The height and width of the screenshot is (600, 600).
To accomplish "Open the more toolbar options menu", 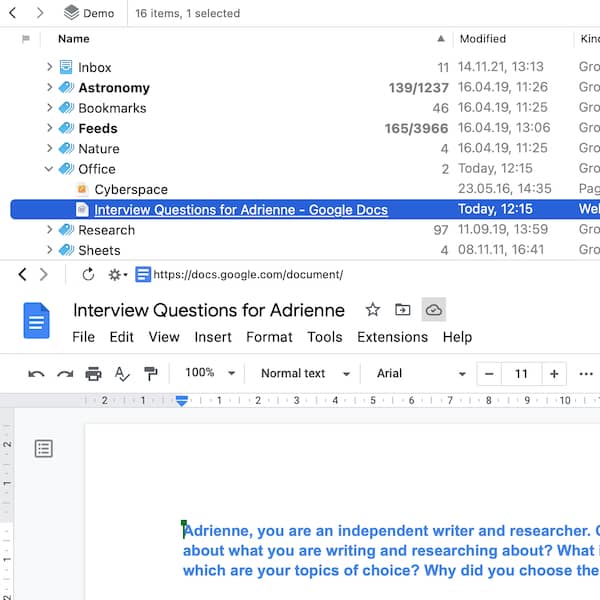I will point(586,374).
